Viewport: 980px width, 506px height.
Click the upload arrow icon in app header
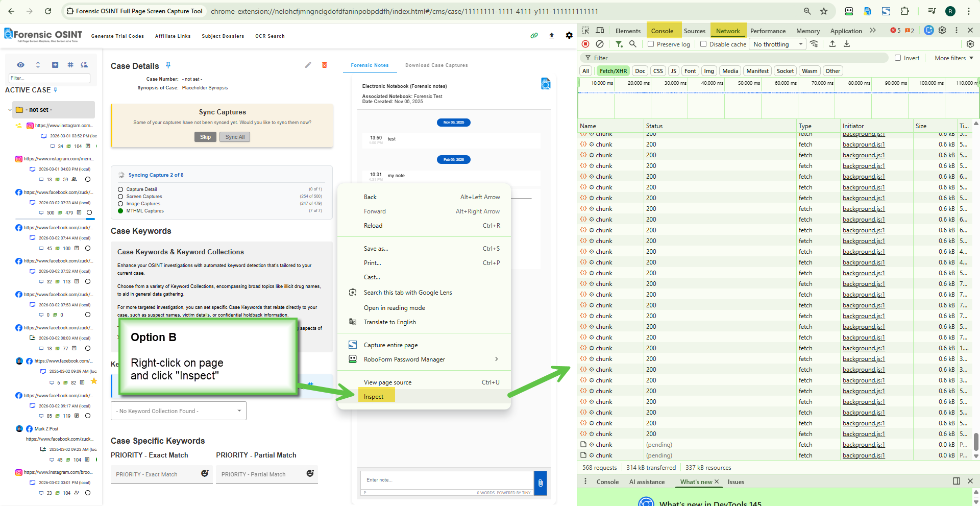(552, 36)
